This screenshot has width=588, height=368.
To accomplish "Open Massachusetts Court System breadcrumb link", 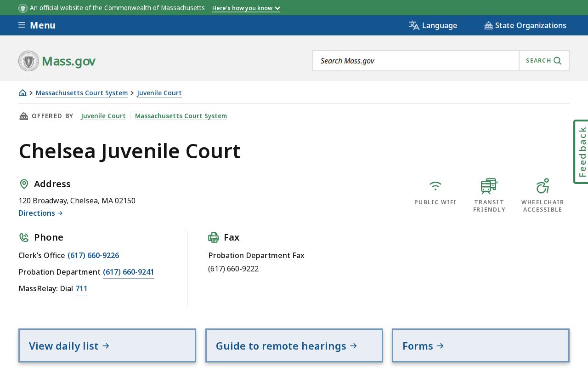I will (82, 93).
